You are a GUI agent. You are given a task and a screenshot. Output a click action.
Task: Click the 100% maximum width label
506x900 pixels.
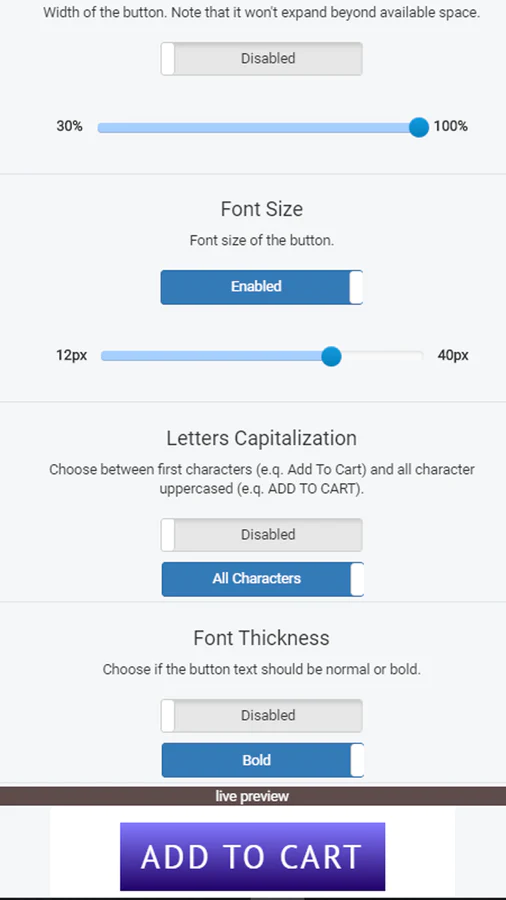[x=451, y=126]
